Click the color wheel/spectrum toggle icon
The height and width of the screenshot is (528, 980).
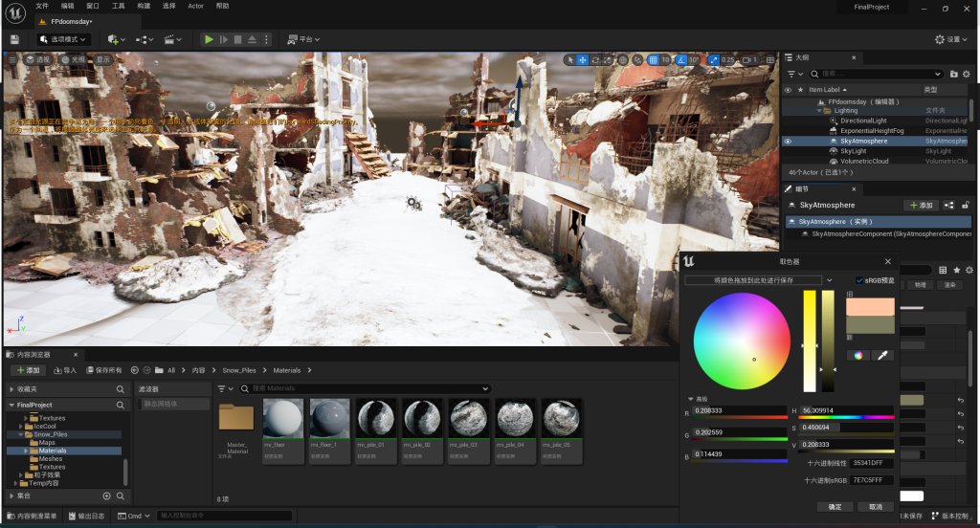coord(858,355)
